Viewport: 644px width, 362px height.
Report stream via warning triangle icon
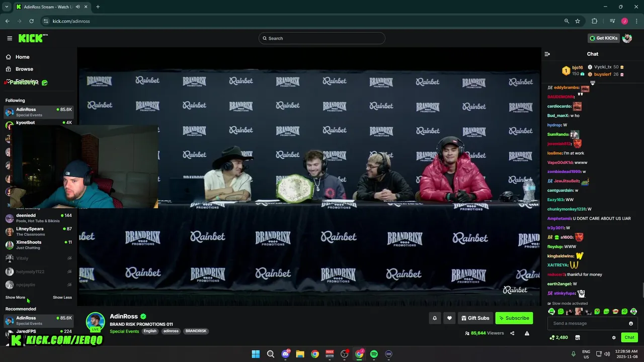point(527,333)
